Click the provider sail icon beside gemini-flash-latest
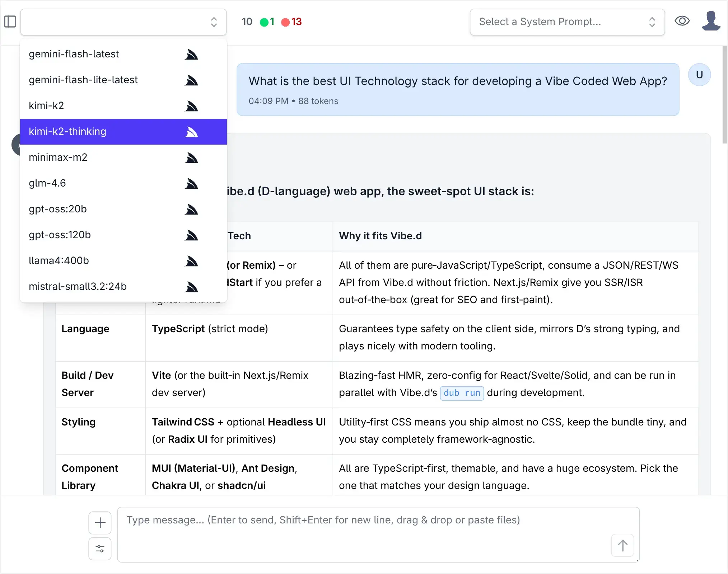Image resolution: width=728 pixels, height=574 pixels. point(191,54)
